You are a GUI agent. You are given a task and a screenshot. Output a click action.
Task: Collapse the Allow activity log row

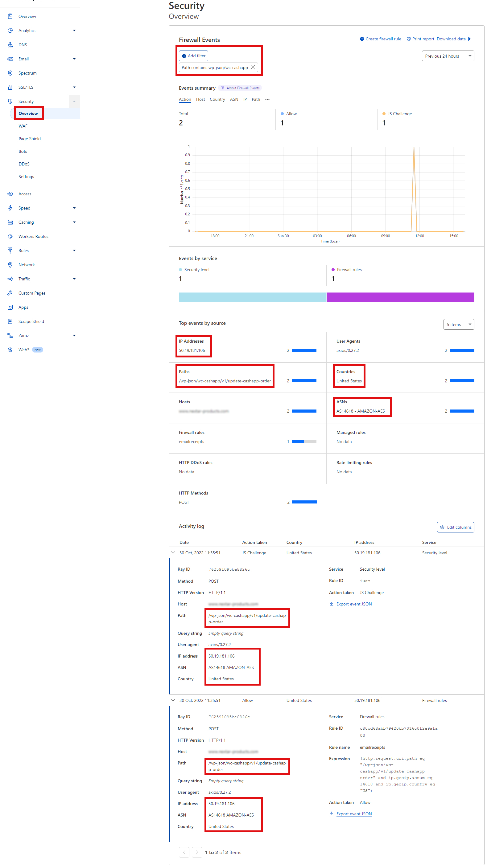pos(173,700)
